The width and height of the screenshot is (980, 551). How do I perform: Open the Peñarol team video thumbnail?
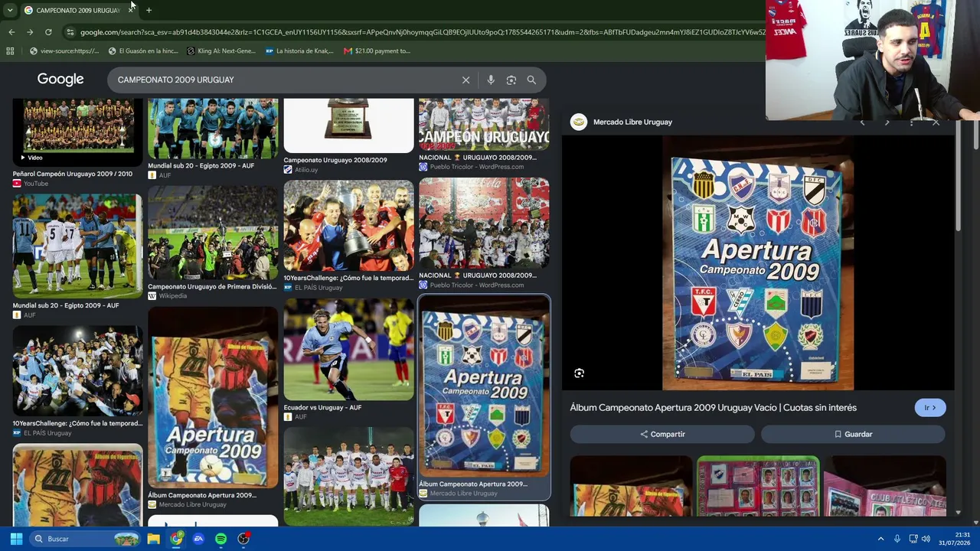pyautogui.click(x=77, y=132)
